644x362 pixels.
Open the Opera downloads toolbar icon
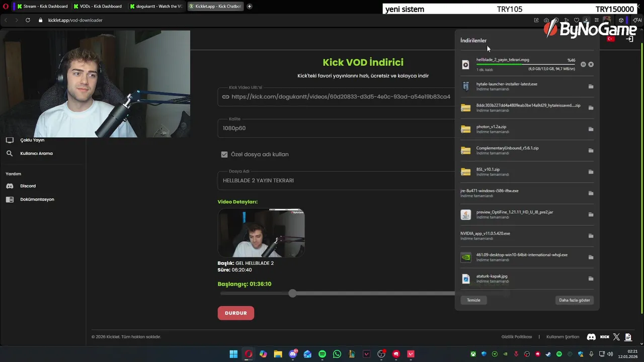[586, 20]
